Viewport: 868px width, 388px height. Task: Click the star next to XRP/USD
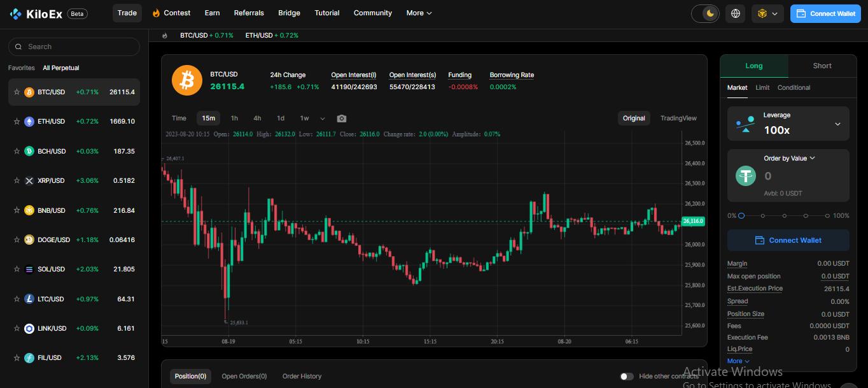pos(17,181)
